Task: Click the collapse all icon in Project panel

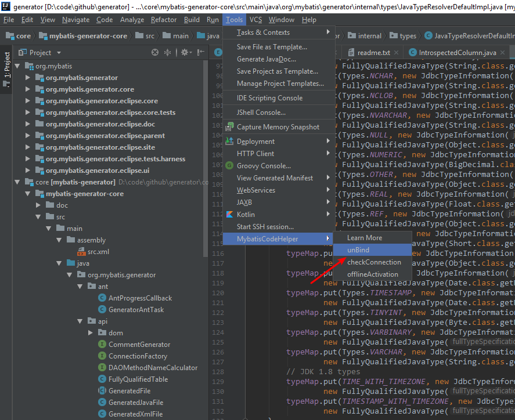Action: coord(168,52)
